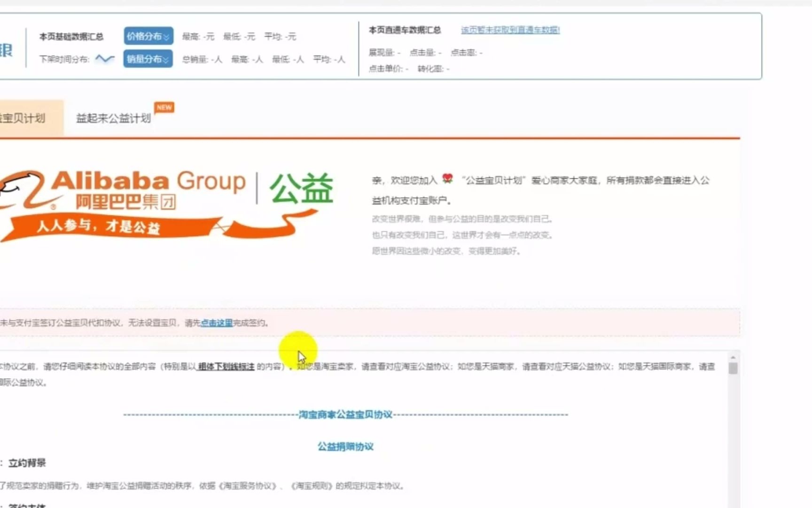Click the 展现量 value text
The width and height of the screenshot is (812, 508).
pyautogui.click(x=384, y=53)
